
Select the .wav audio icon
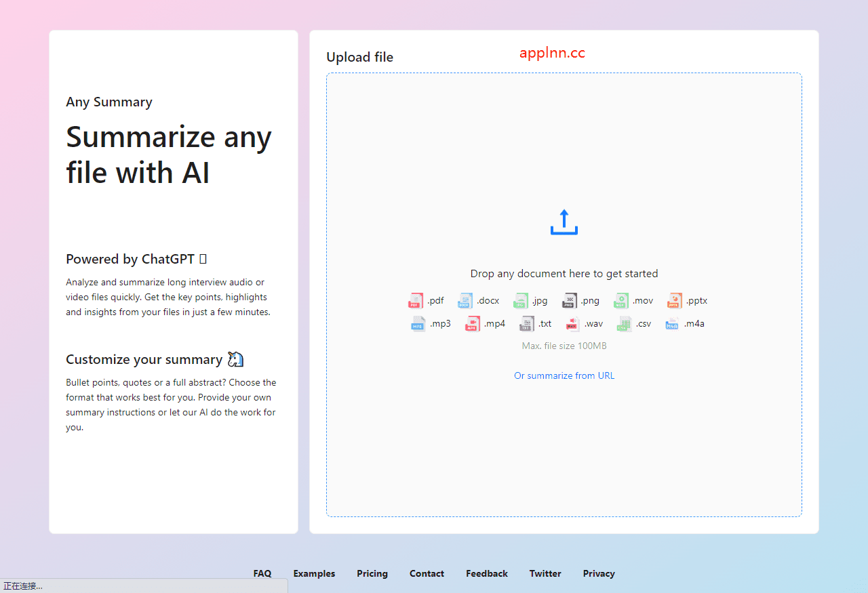point(573,323)
